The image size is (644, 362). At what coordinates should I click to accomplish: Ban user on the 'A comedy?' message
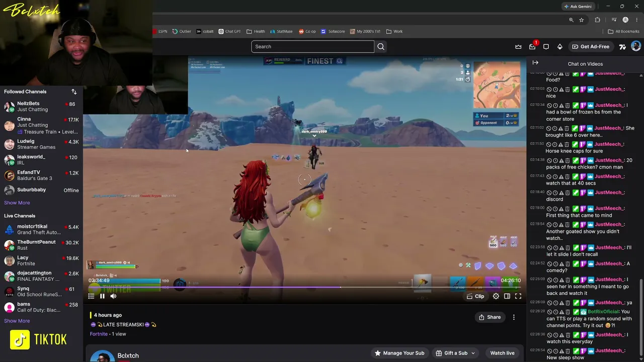(x=549, y=263)
